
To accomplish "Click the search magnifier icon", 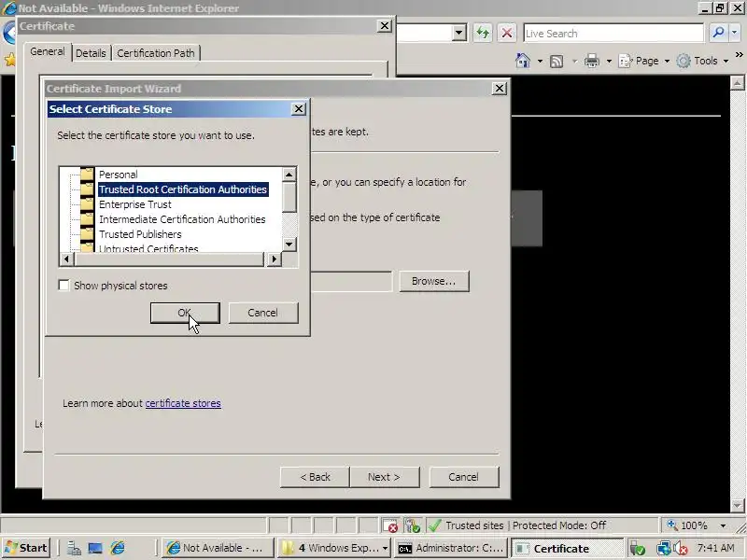I will click(718, 33).
